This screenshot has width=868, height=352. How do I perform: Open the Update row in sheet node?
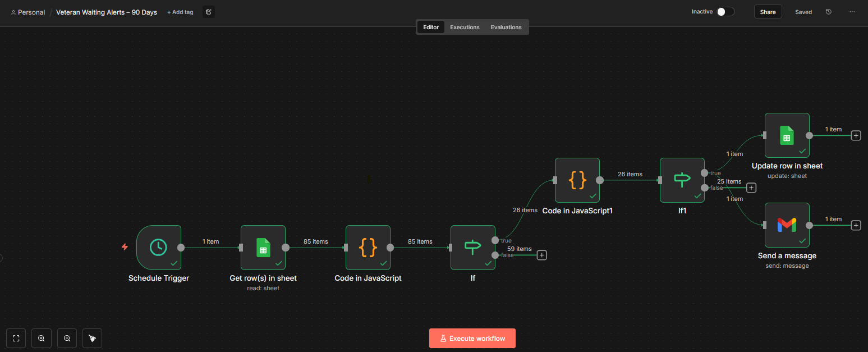(x=787, y=135)
